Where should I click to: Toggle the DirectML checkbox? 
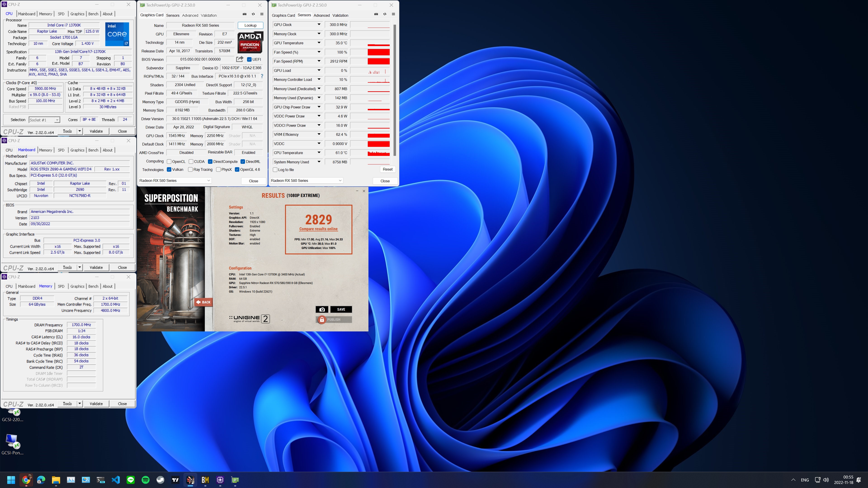tap(243, 161)
